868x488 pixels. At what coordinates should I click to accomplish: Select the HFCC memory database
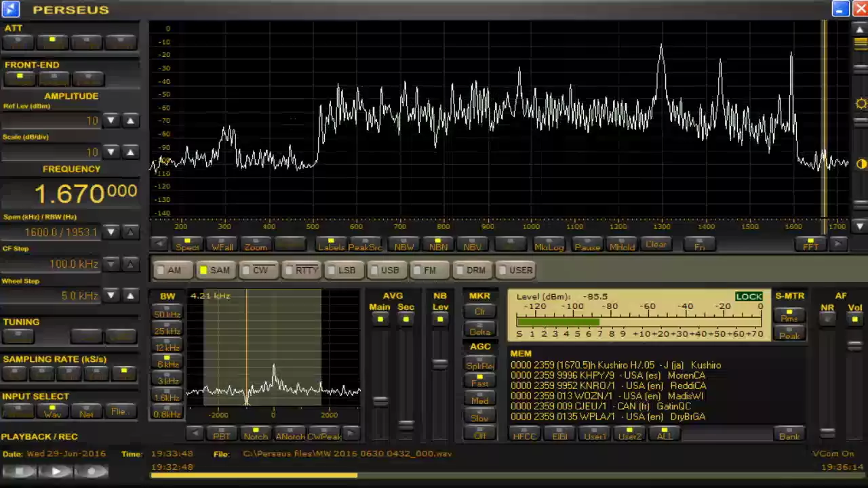(x=524, y=435)
